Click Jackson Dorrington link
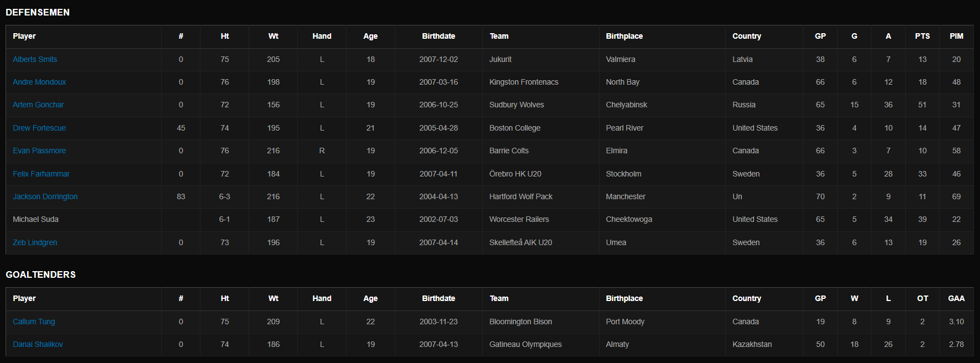 coord(45,196)
